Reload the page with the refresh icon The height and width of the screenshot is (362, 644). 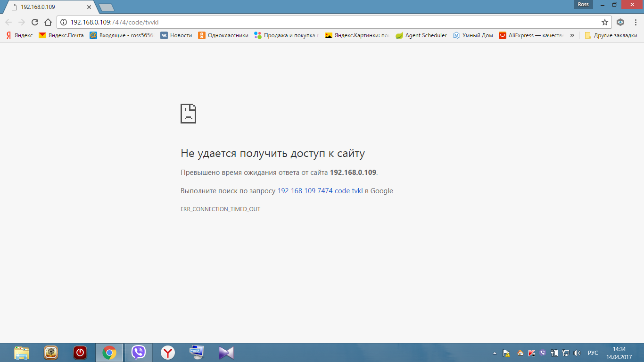(x=35, y=22)
